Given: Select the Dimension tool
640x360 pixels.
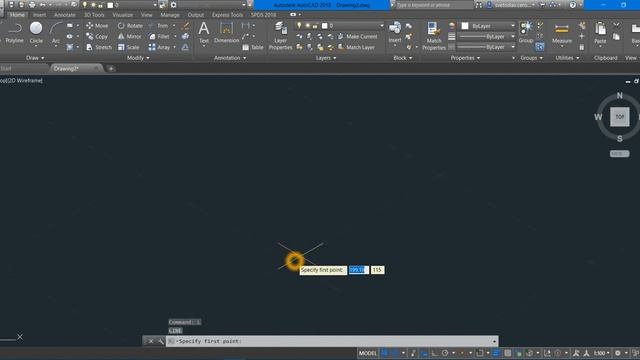Looking at the screenshot, I should pos(226,33).
